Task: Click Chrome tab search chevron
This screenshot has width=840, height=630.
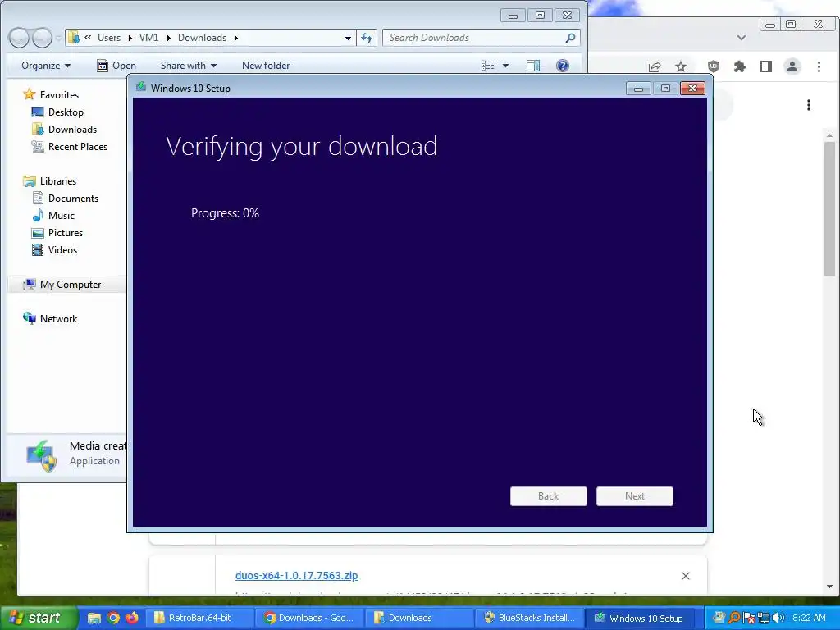Action: [742, 38]
